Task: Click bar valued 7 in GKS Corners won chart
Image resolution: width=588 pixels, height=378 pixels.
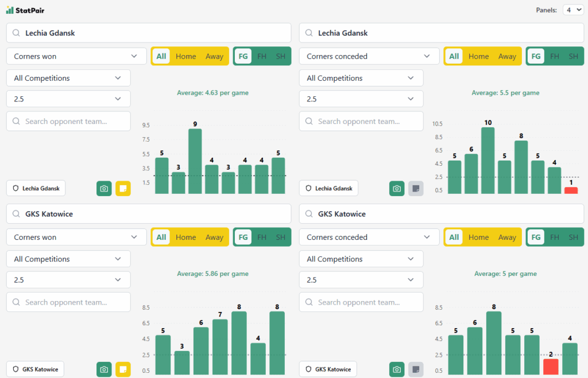Action: click(220, 347)
